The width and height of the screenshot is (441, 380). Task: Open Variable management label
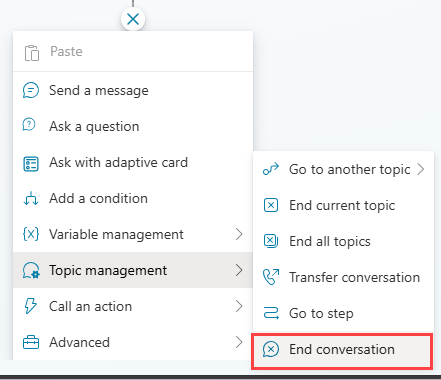point(116,234)
